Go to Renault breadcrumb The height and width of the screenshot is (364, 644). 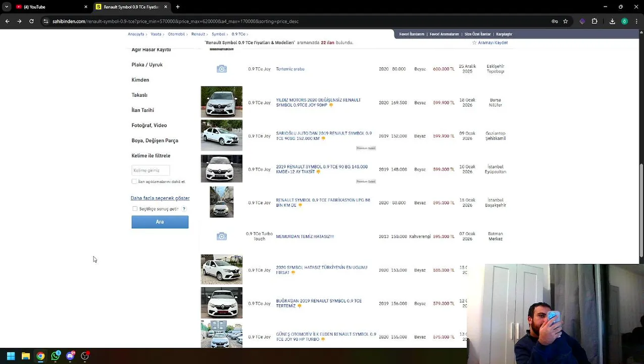point(198,34)
